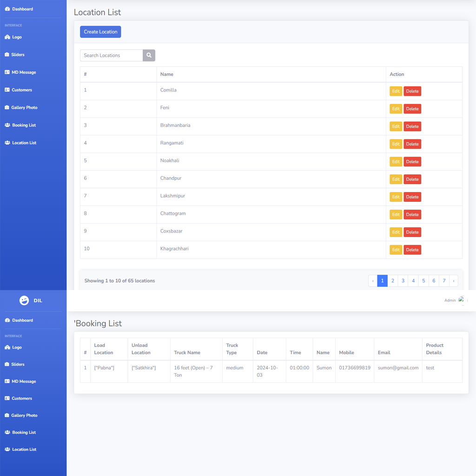This screenshot has width=476, height=476.
Task: Go to next page using pagination arrow
Action: tap(454, 281)
